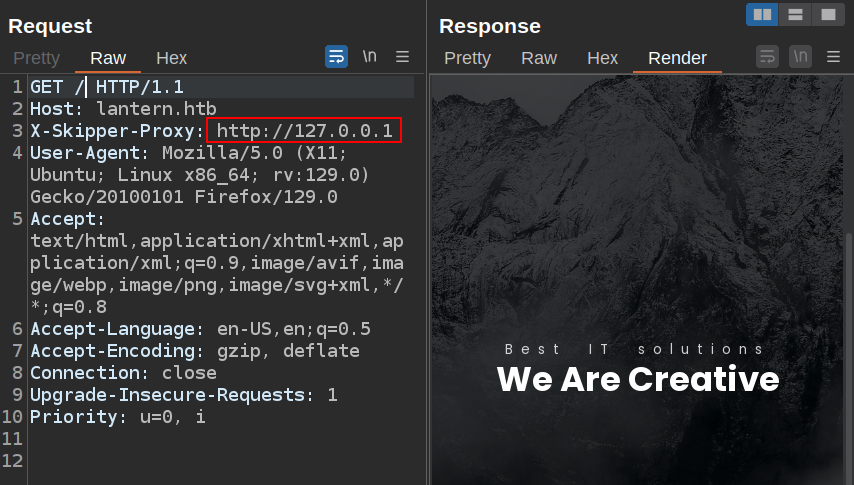Toggle non-printable characters in Request panel
This screenshot has width=854, height=485.
click(x=369, y=57)
